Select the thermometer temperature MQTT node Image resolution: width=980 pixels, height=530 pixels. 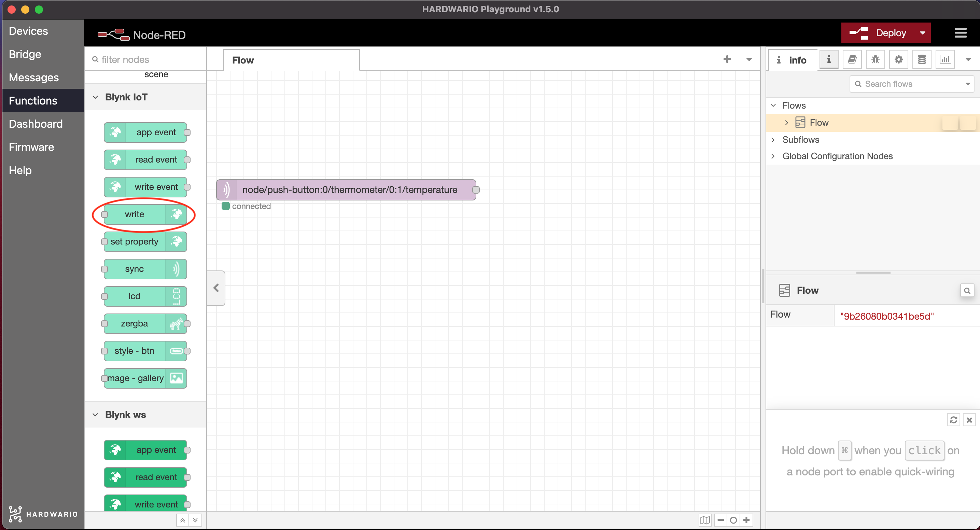point(346,190)
